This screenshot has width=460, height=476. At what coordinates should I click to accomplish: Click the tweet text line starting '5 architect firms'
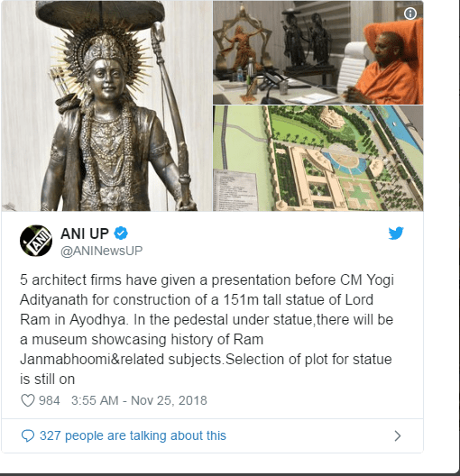pyautogui.click(x=207, y=279)
